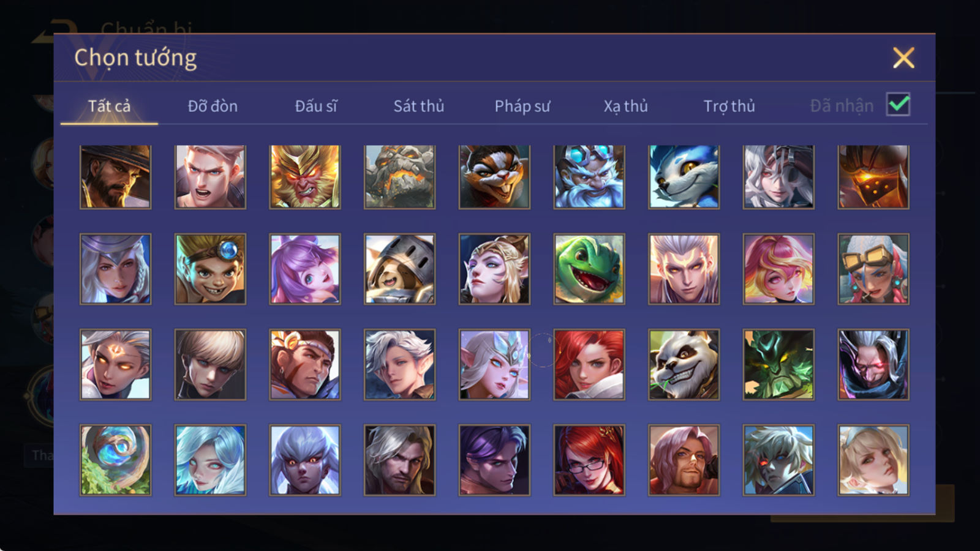Select the bearded dwarf with goggles
The height and width of the screenshot is (551, 980).
[589, 177]
